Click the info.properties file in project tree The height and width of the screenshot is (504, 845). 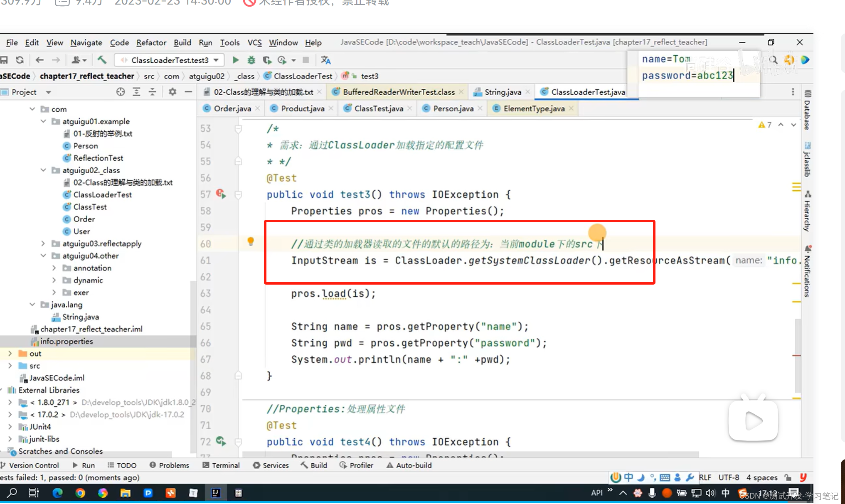(x=66, y=342)
